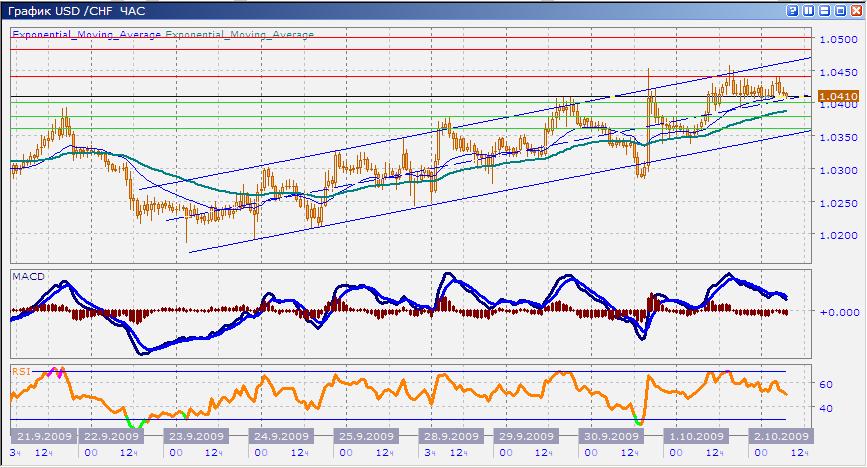Maximize the chart window
This screenshot has width=867, height=468.
click(x=840, y=10)
